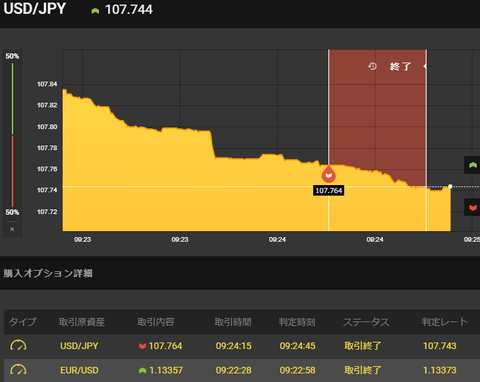Click the 107.84 y-axis label
Viewport: 480px width, 382px height.
47,84
